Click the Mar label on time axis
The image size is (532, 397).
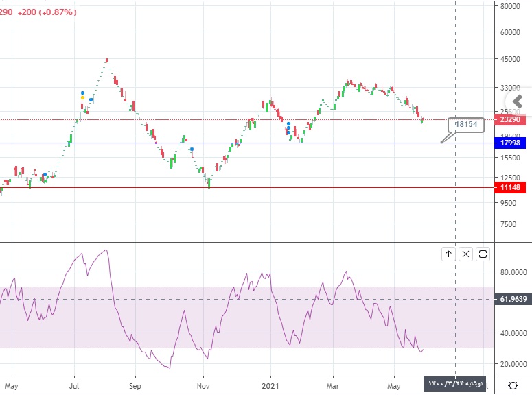click(x=332, y=386)
